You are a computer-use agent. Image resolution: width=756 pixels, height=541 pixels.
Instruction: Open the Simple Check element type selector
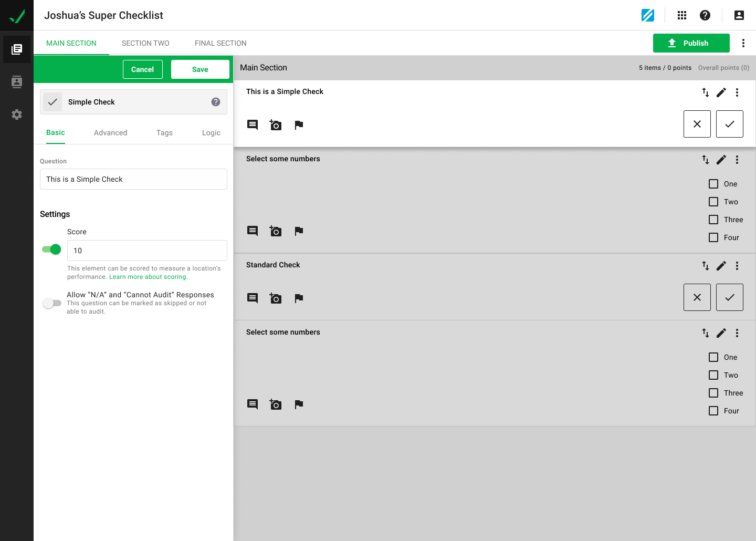[133, 102]
